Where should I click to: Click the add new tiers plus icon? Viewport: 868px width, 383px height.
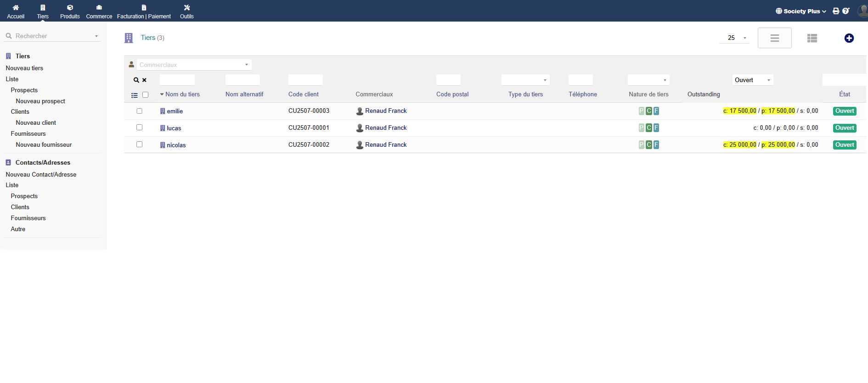[x=849, y=38]
